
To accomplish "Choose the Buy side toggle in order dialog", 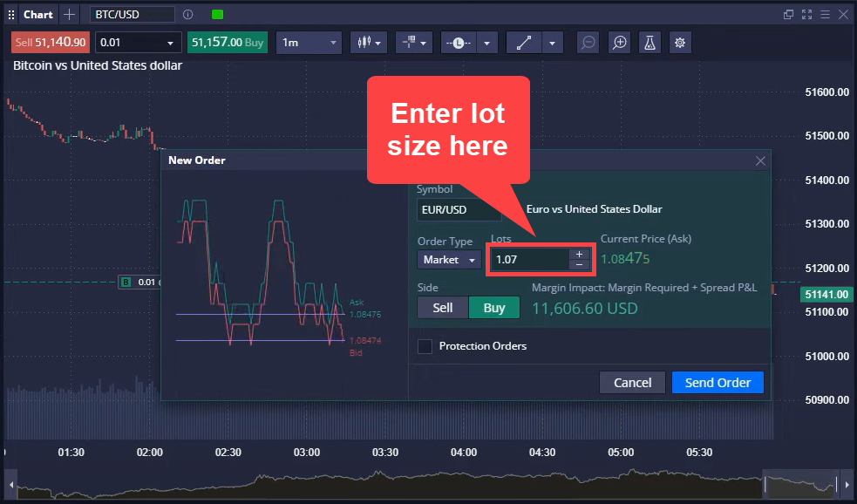I will click(x=494, y=308).
